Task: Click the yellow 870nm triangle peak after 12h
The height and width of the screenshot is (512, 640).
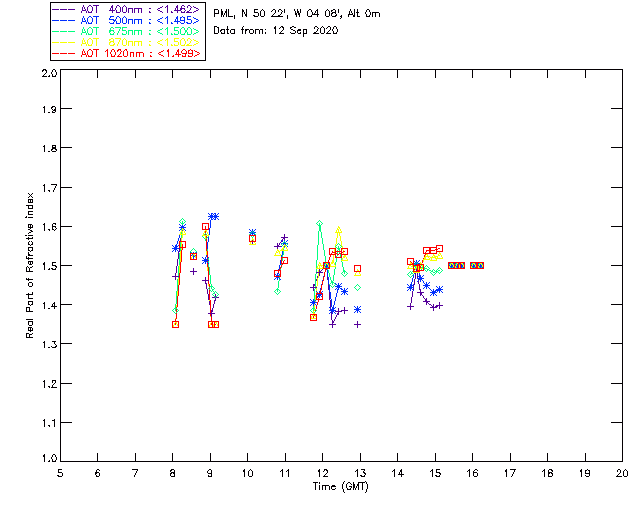Action: click(338, 230)
